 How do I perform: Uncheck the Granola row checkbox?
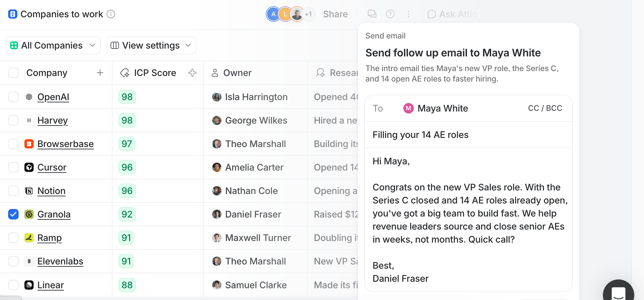(x=13, y=214)
